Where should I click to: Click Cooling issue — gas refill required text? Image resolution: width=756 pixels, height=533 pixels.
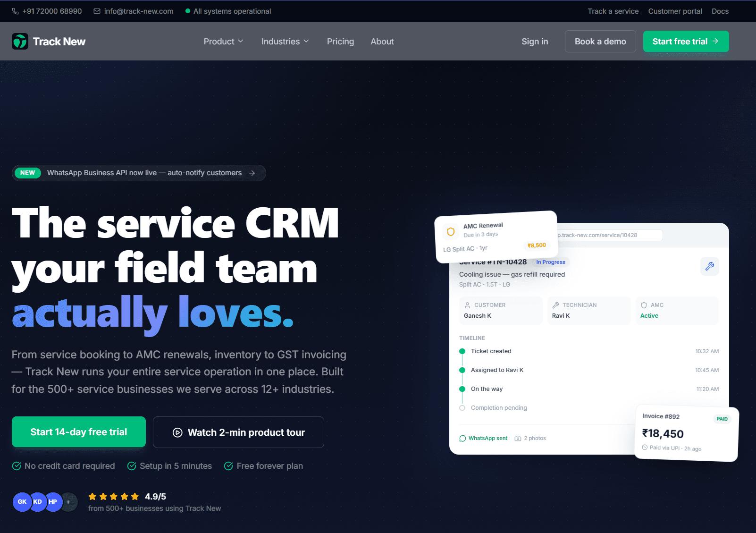tap(512, 274)
